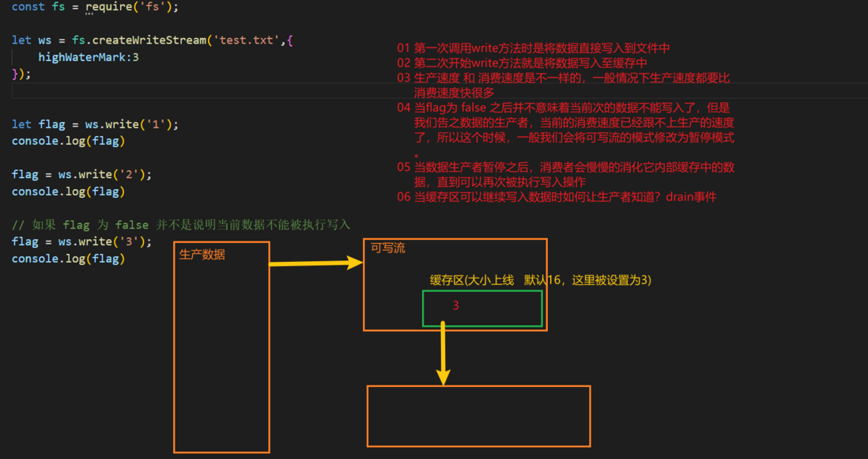Click the highWaterMark:3 option line

point(89,57)
